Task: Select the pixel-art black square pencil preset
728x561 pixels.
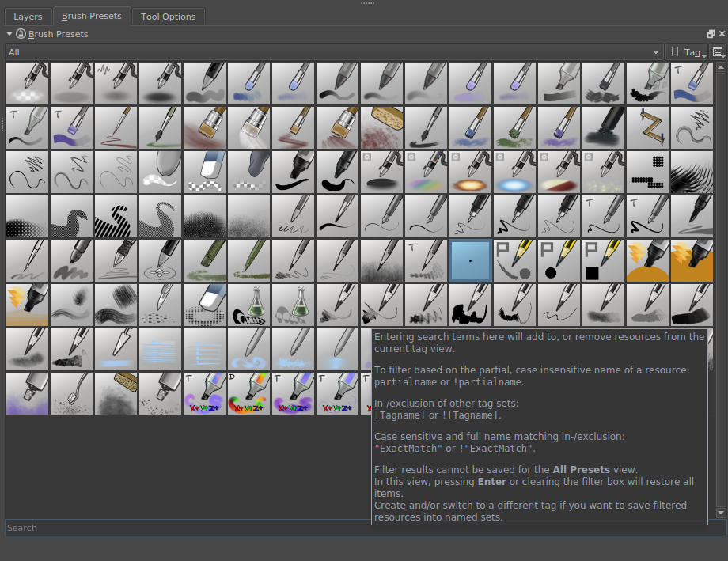Action: [x=603, y=261]
